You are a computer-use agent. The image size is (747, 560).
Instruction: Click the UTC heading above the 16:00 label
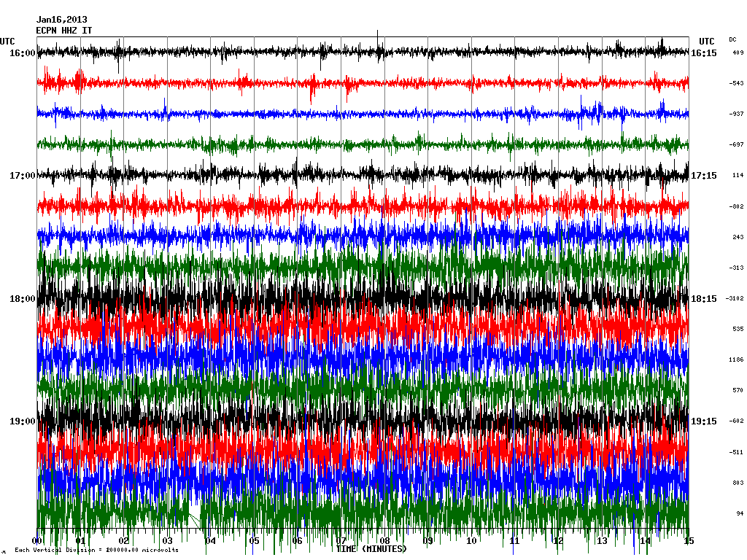pyautogui.click(x=7, y=42)
